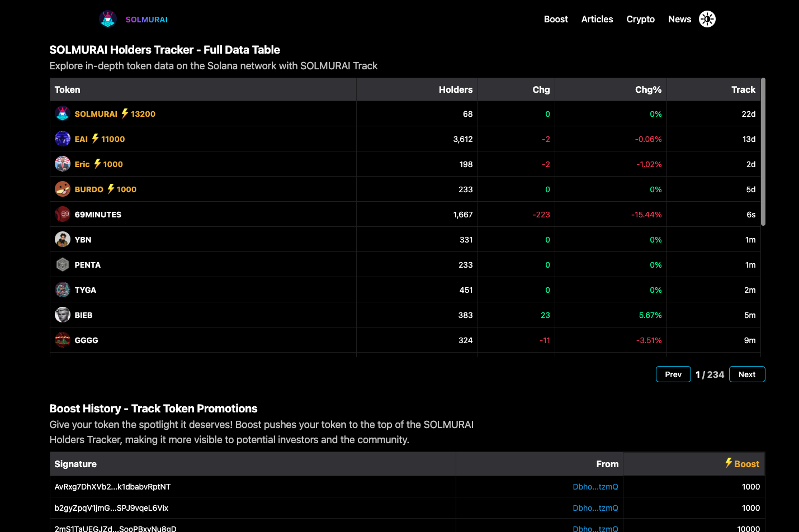
Task: Click the BURDO token avatar icon
Action: pyautogui.click(x=63, y=189)
